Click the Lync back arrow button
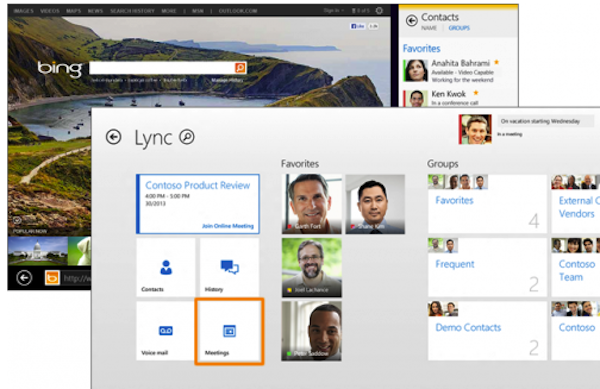The width and height of the screenshot is (600, 389). (x=114, y=137)
